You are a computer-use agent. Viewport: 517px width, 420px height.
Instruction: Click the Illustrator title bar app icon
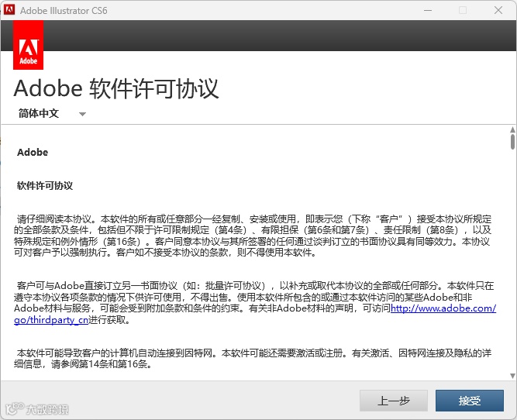click(x=9, y=10)
